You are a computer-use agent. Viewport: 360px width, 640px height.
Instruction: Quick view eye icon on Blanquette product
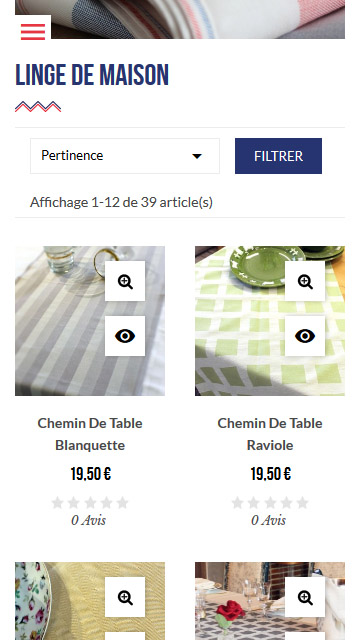[x=125, y=336]
